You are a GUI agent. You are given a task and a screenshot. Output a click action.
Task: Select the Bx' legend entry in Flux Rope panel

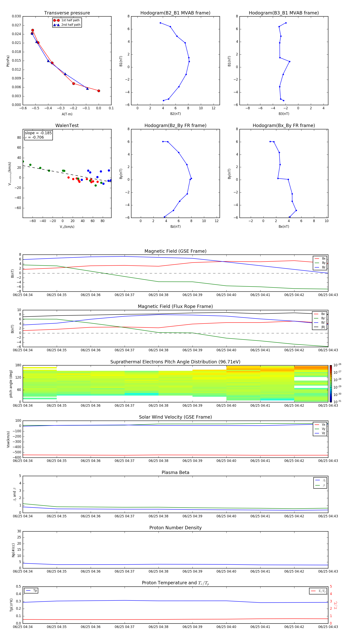[320, 314]
